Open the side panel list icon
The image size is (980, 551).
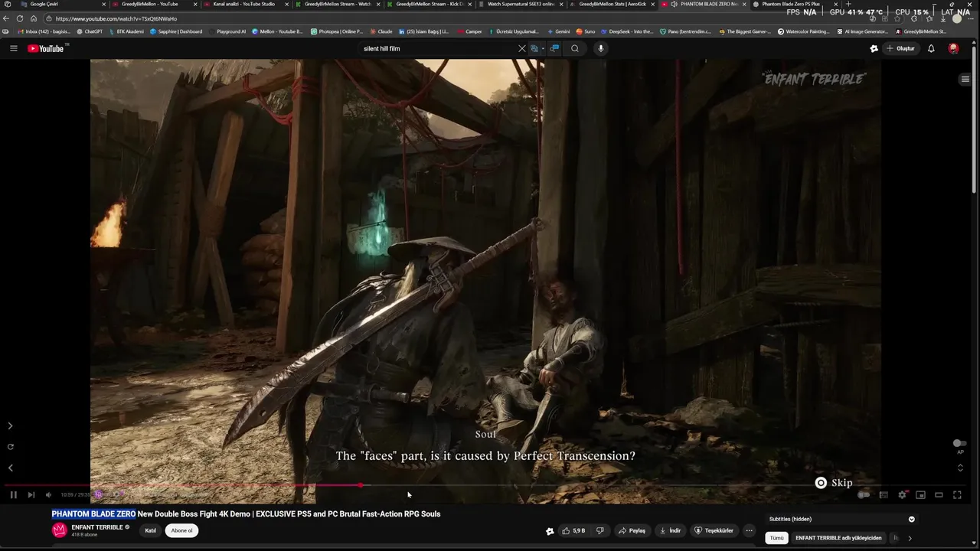coord(965,80)
